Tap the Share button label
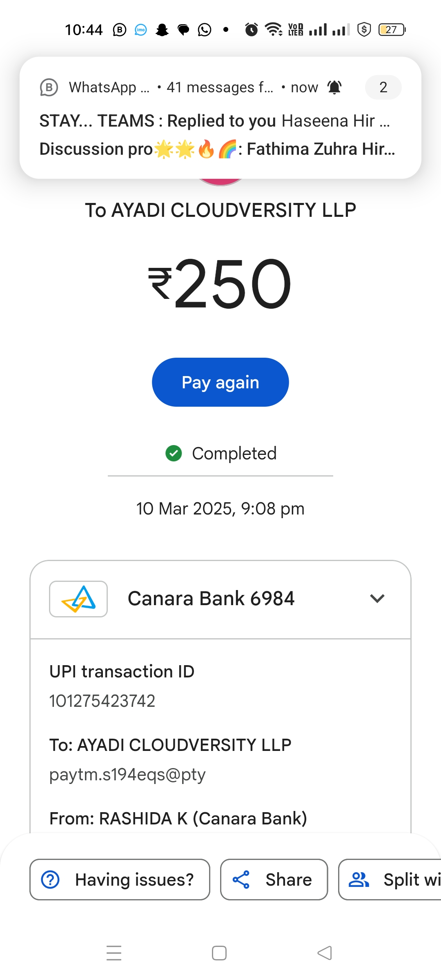441x980 pixels. pyautogui.click(x=288, y=880)
